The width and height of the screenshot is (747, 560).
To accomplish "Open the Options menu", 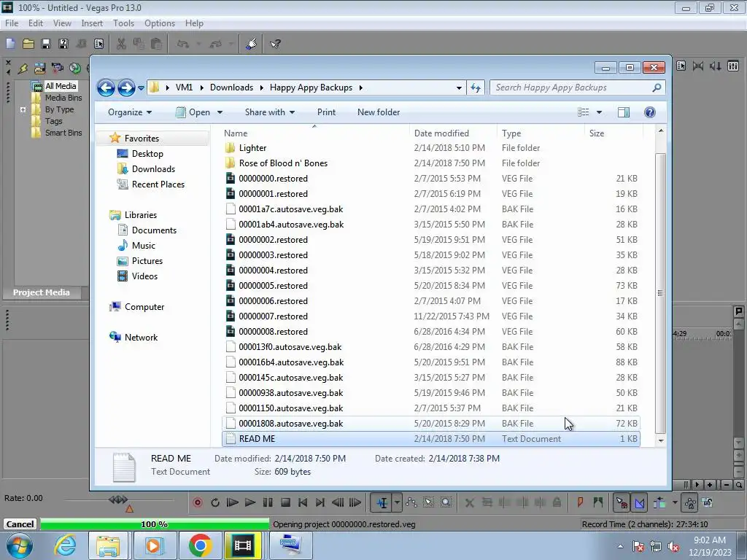I will point(160,23).
